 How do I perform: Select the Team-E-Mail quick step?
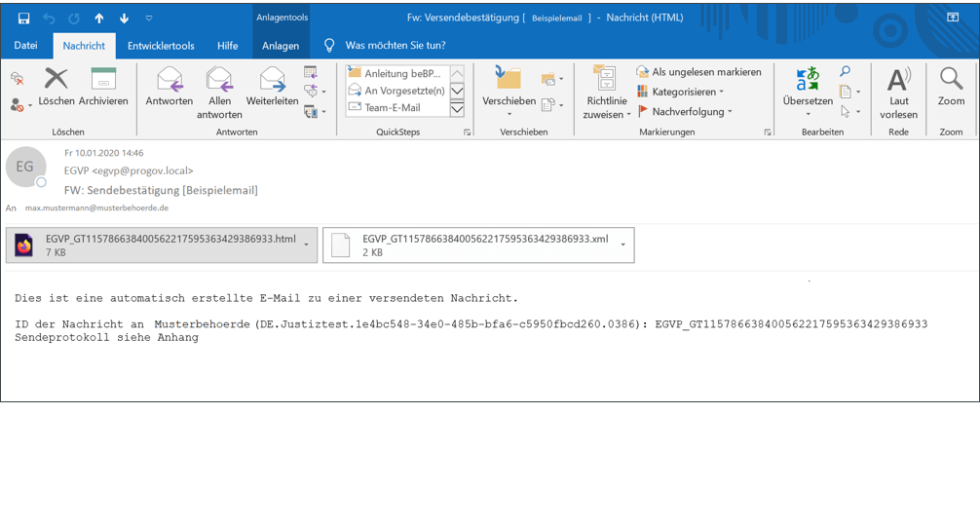392,107
